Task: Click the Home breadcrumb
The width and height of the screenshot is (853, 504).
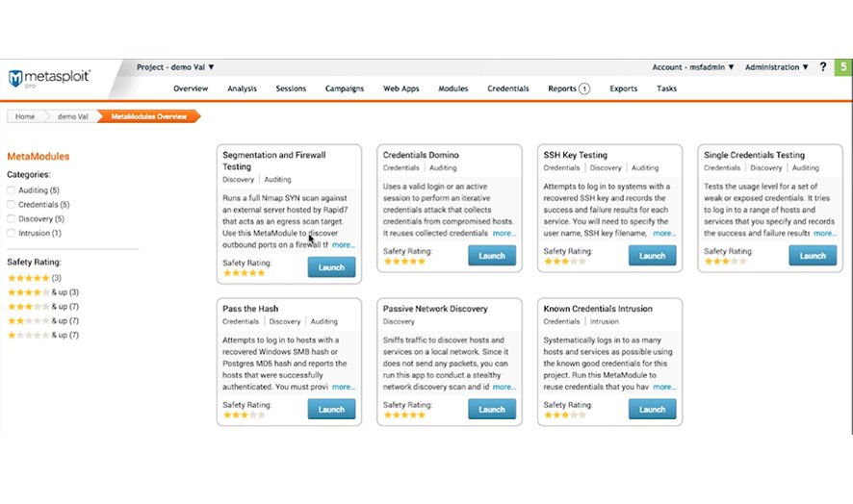Action: tap(25, 116)
